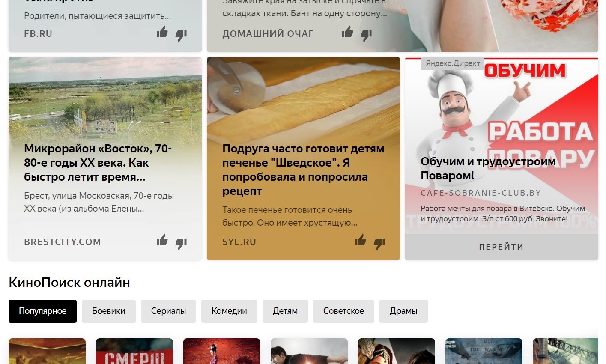Click the Родители, пытающиеся защитить snippet

(x=98, y=16)
